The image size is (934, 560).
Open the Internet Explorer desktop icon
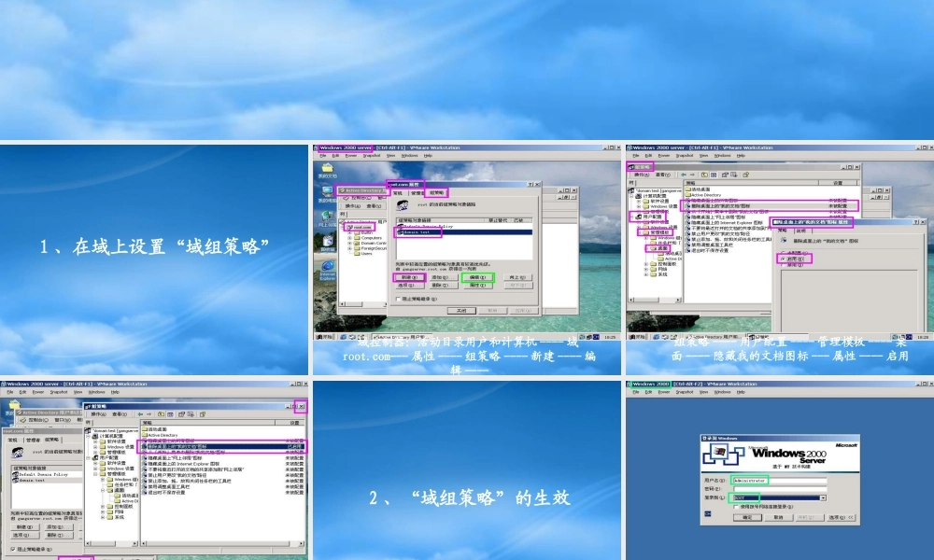point(328,268)
